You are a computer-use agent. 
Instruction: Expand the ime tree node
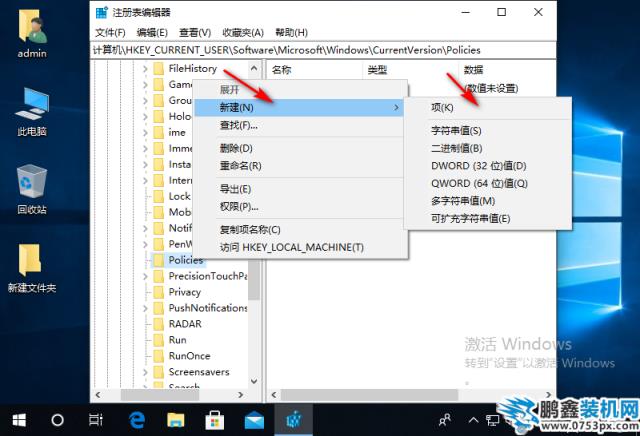145,132
